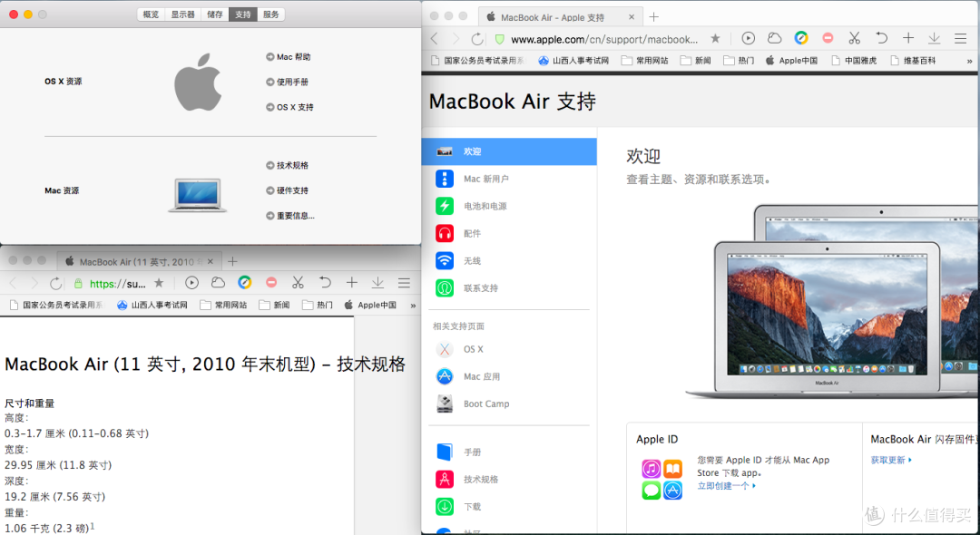Reload the Apple support page in right browser

coord(477,39)
